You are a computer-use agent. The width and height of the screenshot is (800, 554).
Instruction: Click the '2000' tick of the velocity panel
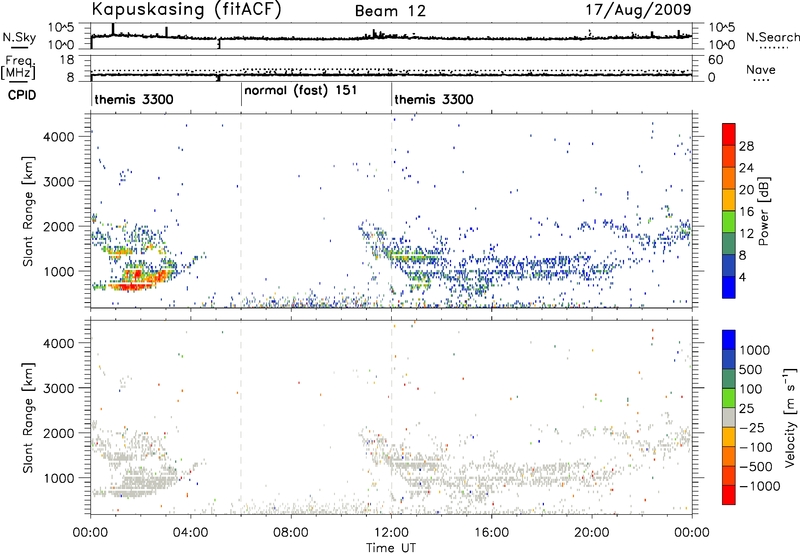59,433
